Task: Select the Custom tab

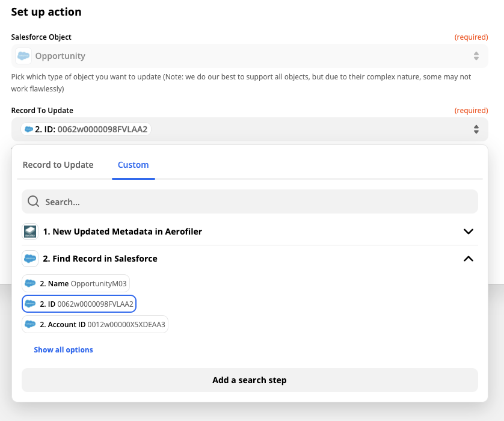Action: coord(133,165)
